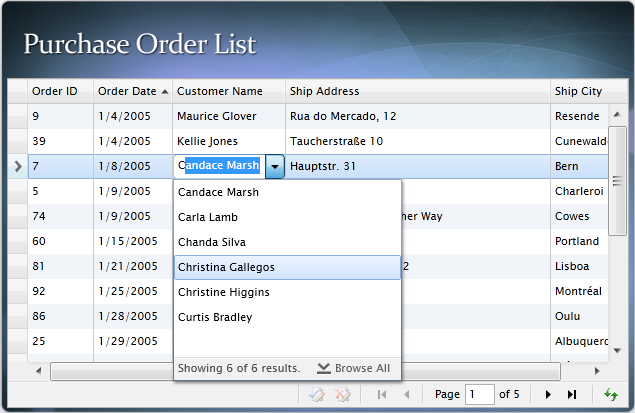Click the save changes icon

click(x=315, y=395)
